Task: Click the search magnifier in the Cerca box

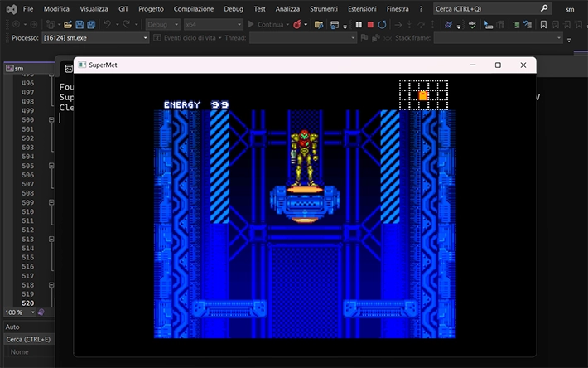Action: coord(544,8)
